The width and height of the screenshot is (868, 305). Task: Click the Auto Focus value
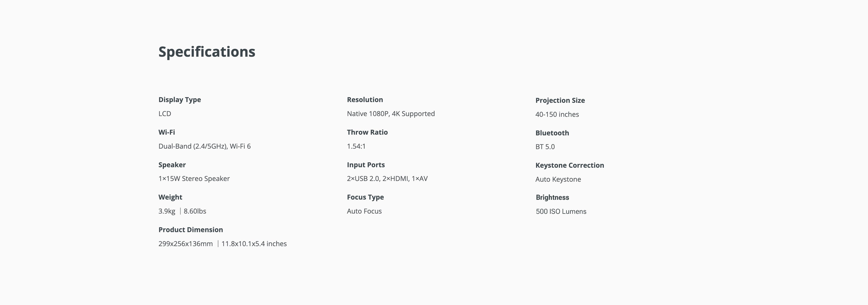tap(364, 211)
